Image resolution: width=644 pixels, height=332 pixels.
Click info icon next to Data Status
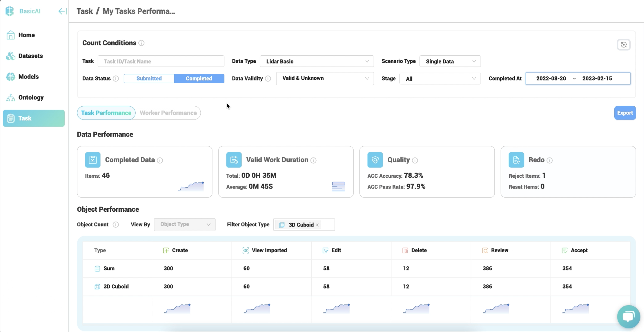coord(116,78)
